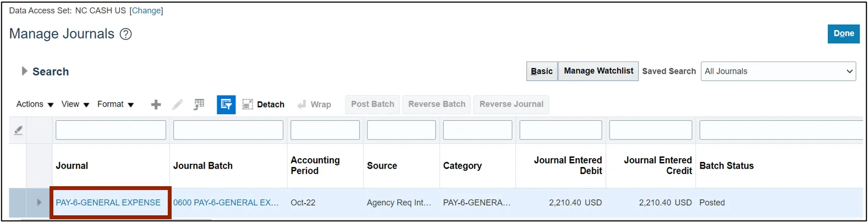Viewport: 868px width, 223px height.
Task: Open the Actions menu
Action: tap(35, 104)
